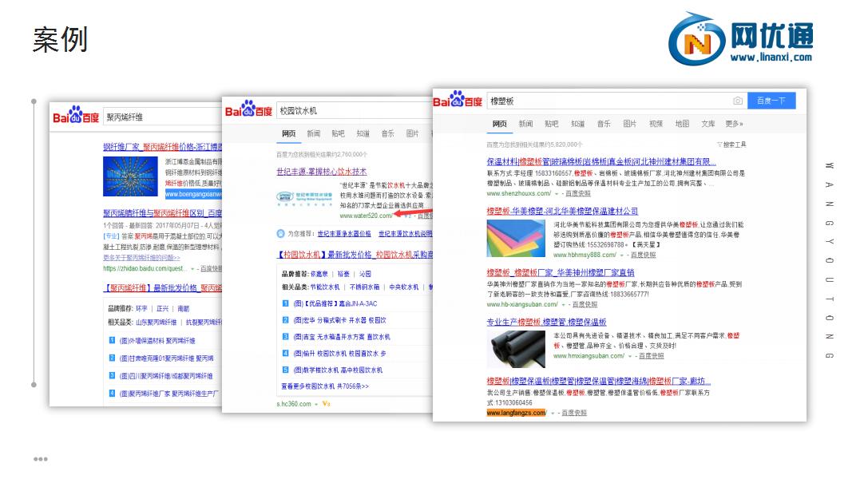The image size is (868, 487).
Task: Click the 为您推荐 icon under the water520 result
Action: point(280,234)
